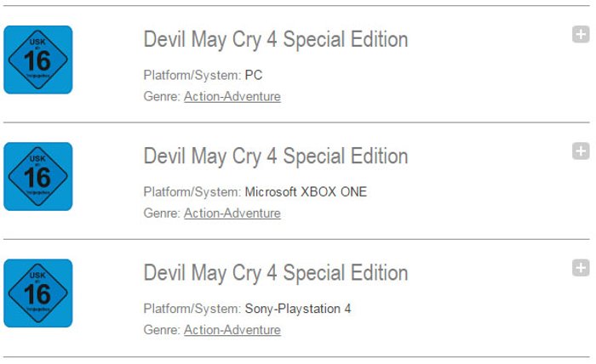Screen dimensions: 596x364
Task: Visit the Action-Adventure link under Sony-Playstation 4
Action: pos(232,330)
